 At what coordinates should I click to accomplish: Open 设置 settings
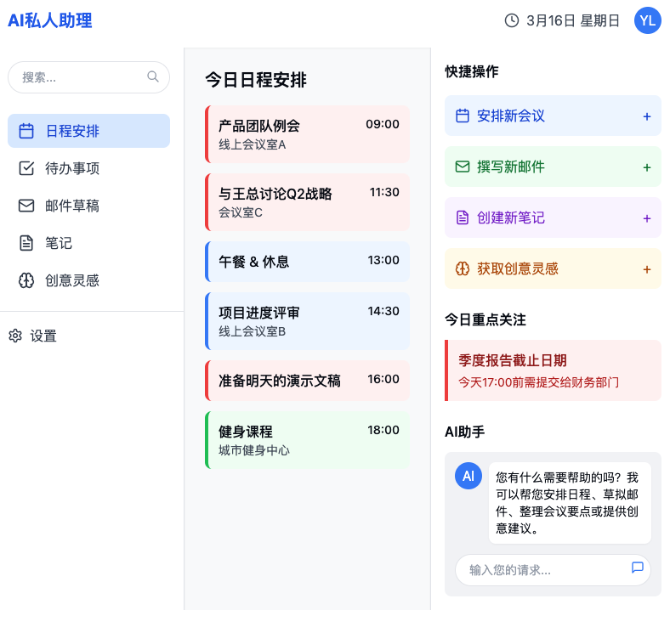tap(33, 336)
